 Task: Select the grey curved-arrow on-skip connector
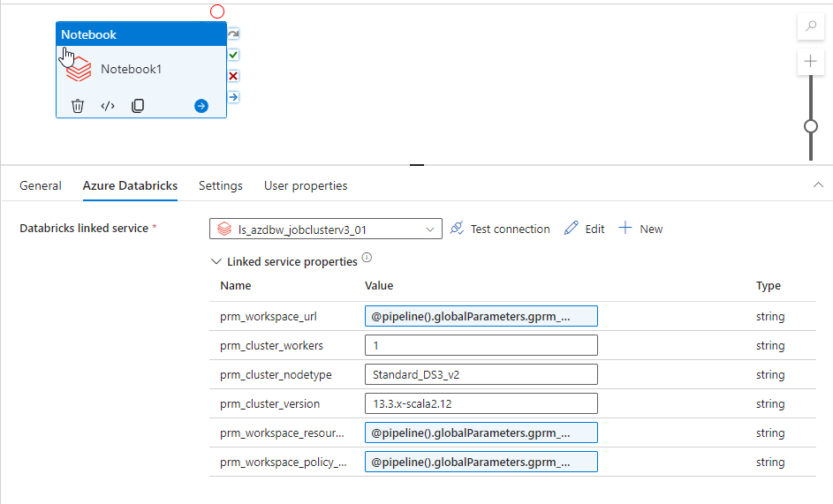coord(233,34)
